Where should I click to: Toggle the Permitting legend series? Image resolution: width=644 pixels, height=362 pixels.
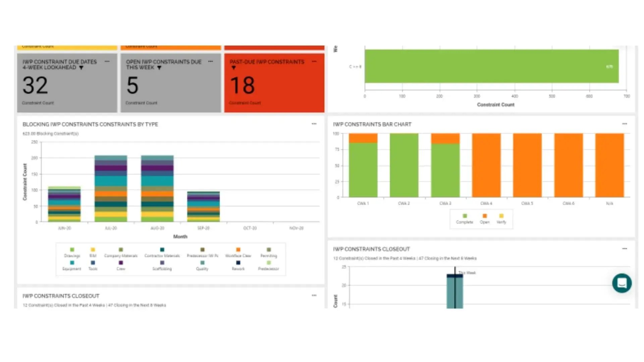[x=269, y=253]
